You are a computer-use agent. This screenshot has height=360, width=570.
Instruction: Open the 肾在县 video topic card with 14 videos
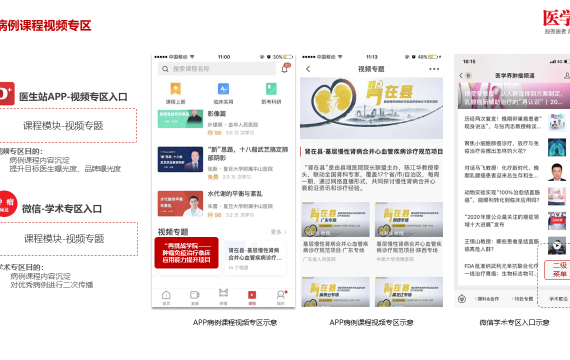(x=255, y=257)
